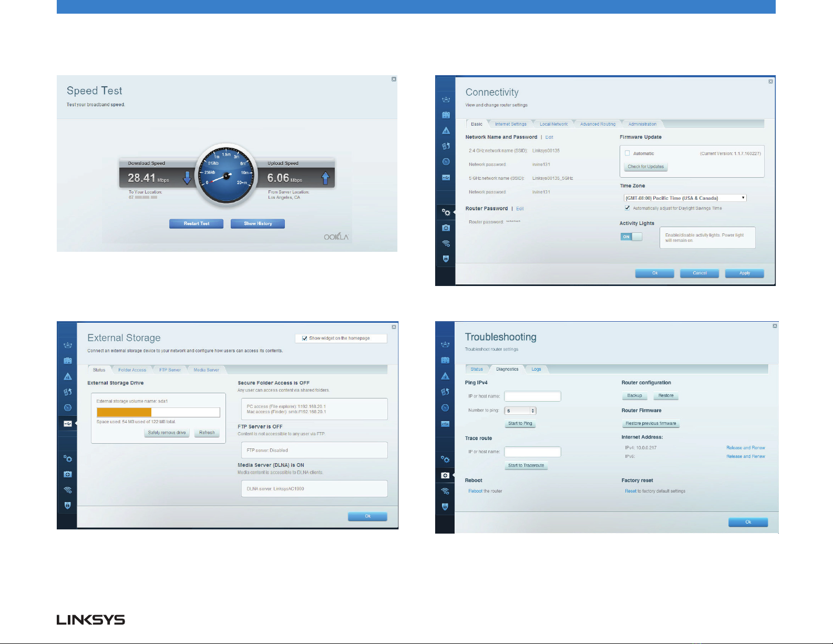Select Speed Test gauge icon in External Storage sidebar
Viewport: 833px width, 644px height.
point(67,408)
